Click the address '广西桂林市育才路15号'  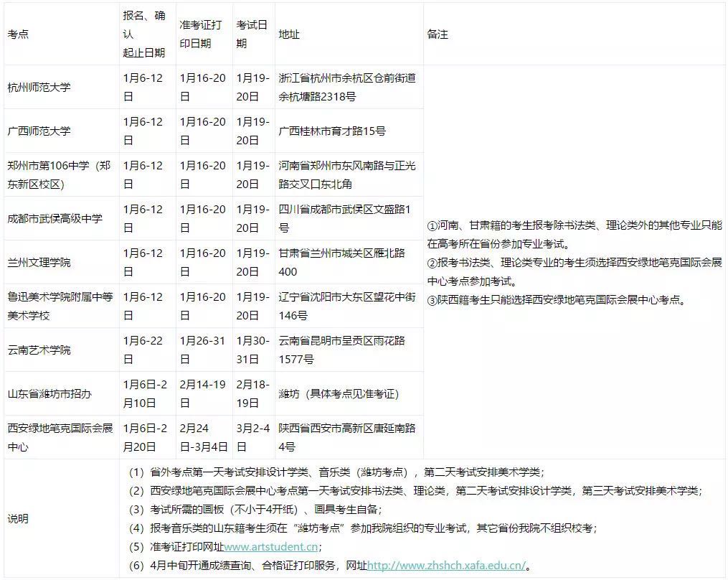pyautogui.click(x=332, y=131)
